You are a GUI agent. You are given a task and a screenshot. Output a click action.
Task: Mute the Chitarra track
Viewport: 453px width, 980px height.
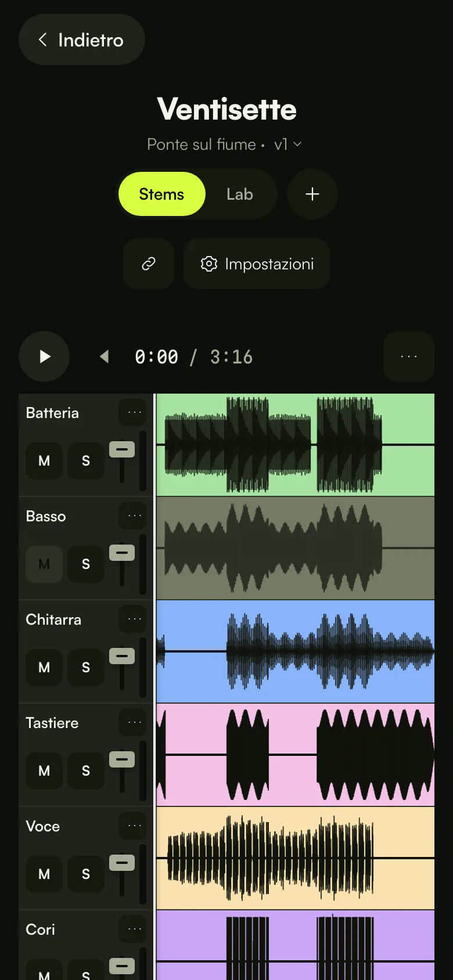pyautogui.click(x=44, y=668)
